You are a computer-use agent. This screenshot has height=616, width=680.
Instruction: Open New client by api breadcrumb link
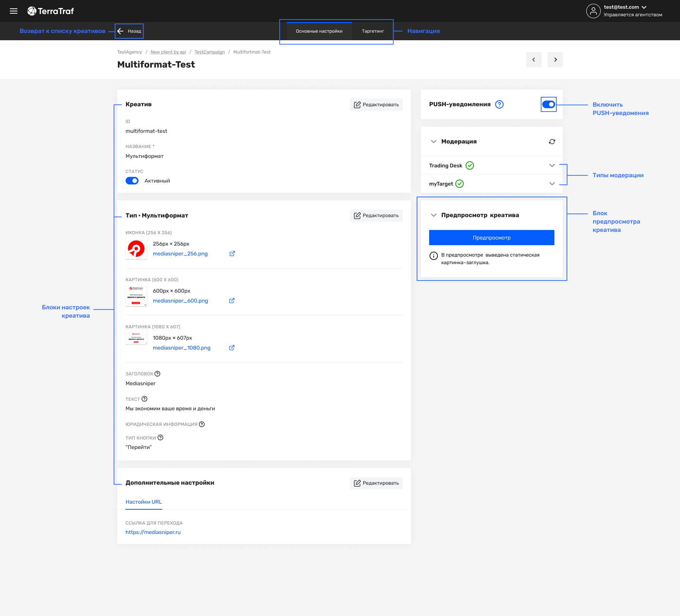click(168, 52)
